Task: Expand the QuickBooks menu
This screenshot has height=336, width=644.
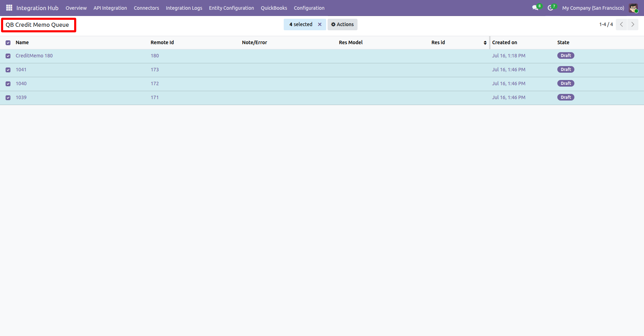Action: [x=274, y=8]
